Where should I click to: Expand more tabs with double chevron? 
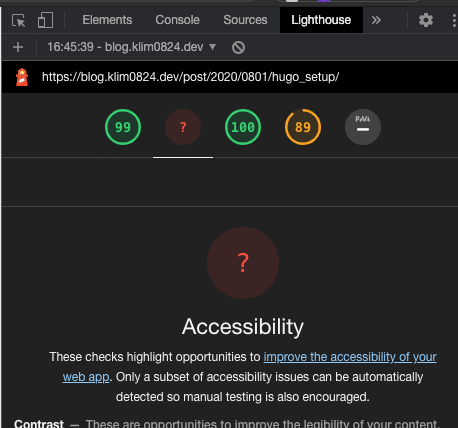[x=376, y=20]
